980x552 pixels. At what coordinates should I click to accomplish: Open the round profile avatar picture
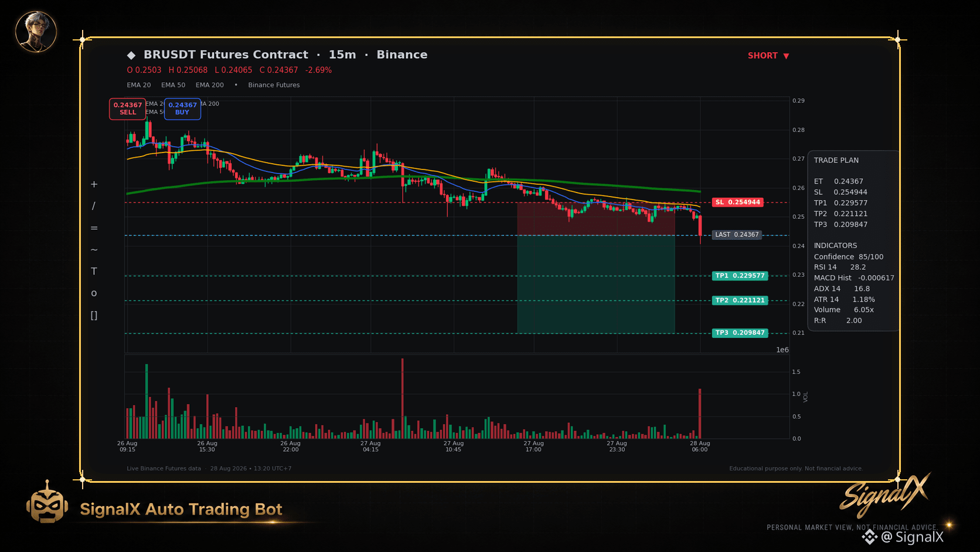36,31
